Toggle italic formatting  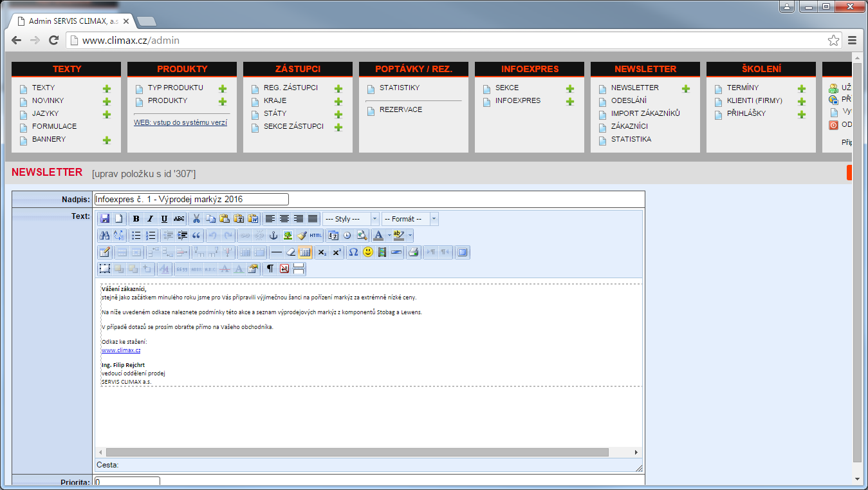[150, 219]
